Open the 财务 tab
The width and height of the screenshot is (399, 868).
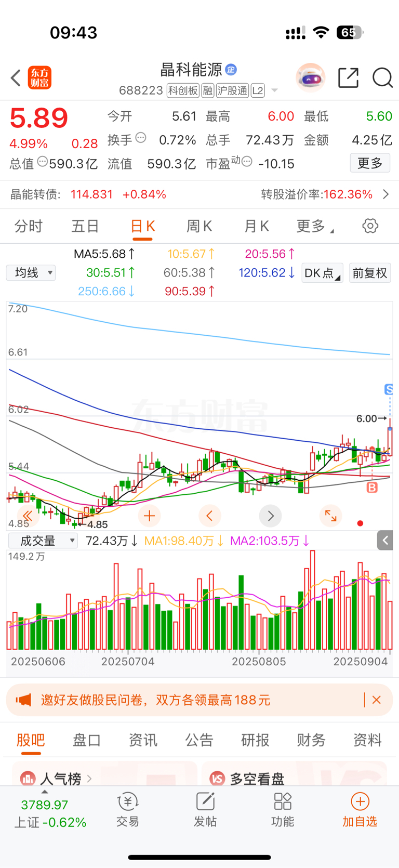[x=311, y=740]
